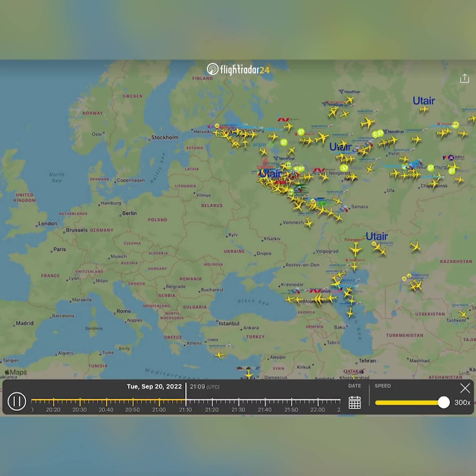
Task: Click the DATE label
Action: [355, 386]
